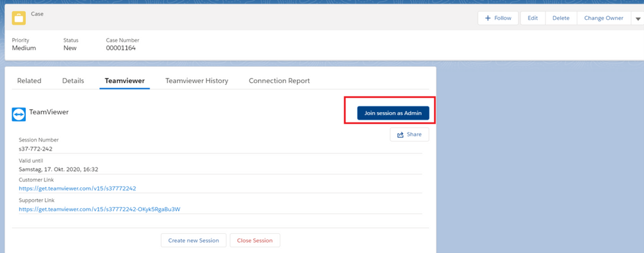Open the Customer Link URL
Viewport: 644px width, 253px height.
pyautogui.click(x=77, y=189)
